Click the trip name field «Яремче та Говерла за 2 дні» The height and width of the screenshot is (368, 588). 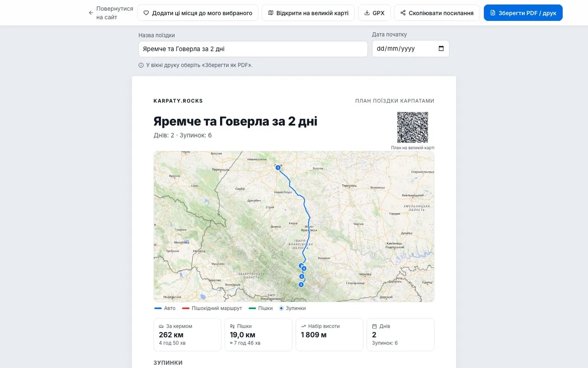tap(253, 49)
